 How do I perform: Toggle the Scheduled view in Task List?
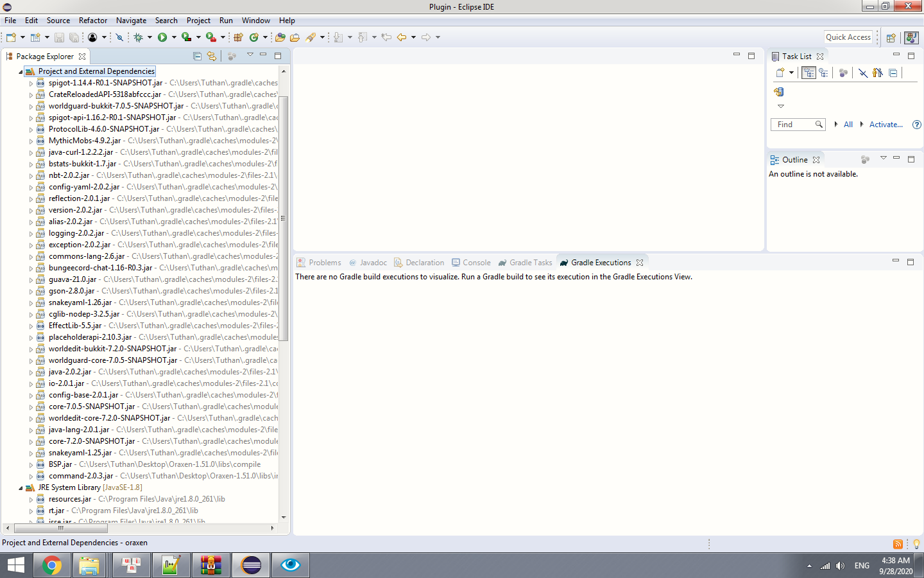(x=823, y=73)
